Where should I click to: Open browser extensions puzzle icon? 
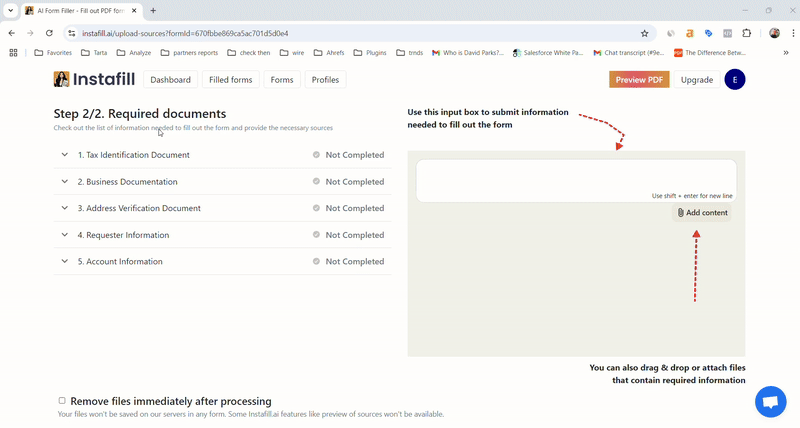(746, 33)
